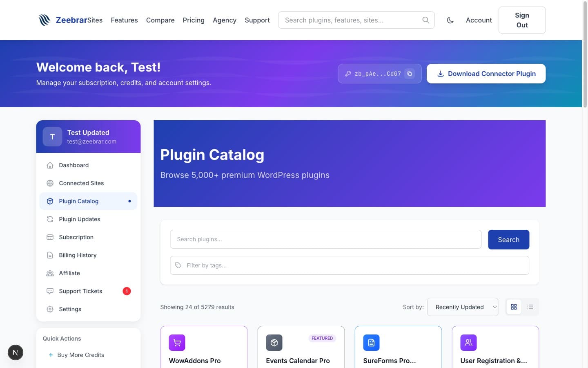The height and width of the screenshot is (368, 588).
Task: Click the magnifier icon in top search bar
Action: coord(425,20)
